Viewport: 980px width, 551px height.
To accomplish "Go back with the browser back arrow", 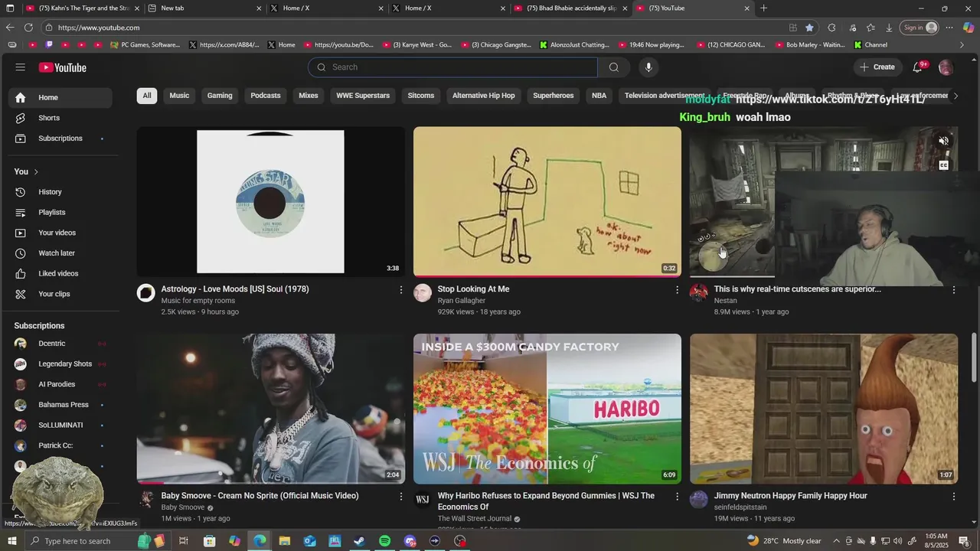I will click(x=10, y=28).
